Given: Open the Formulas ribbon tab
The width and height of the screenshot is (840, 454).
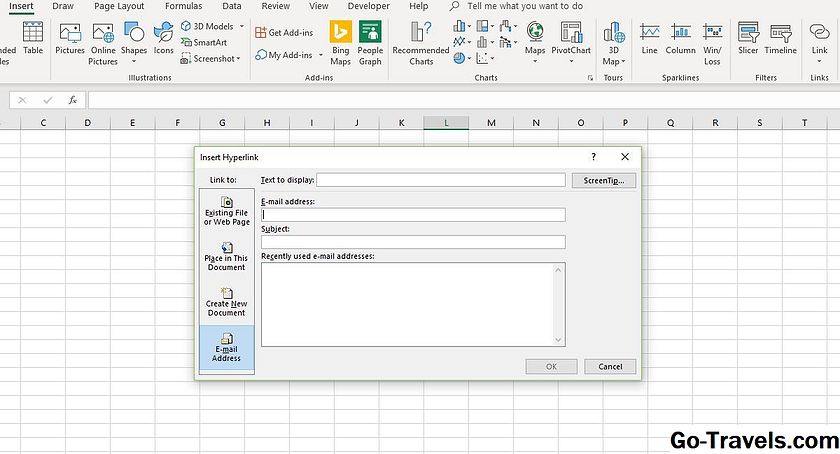Looking at the screenshot, I should (183, 6).
